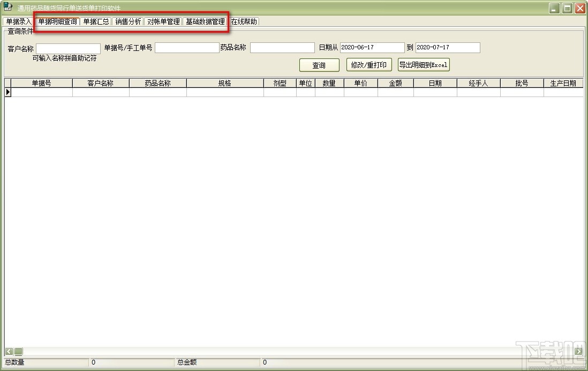Click the 客户名称 column header
Viewport: 588px width, 371px height.
(101, 83)
